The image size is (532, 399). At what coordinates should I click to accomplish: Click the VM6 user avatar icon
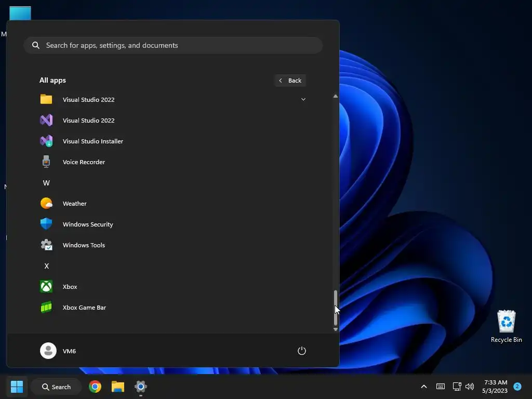click(x=48, y=351)
